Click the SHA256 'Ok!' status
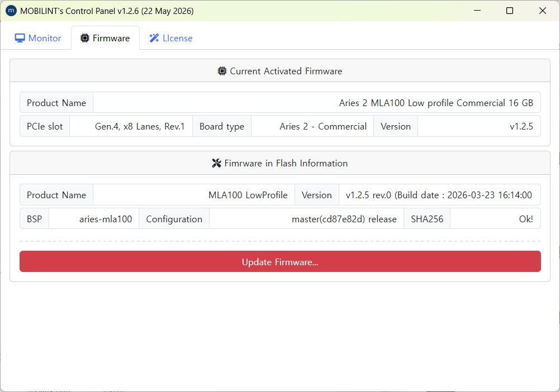 coord(526,219)
